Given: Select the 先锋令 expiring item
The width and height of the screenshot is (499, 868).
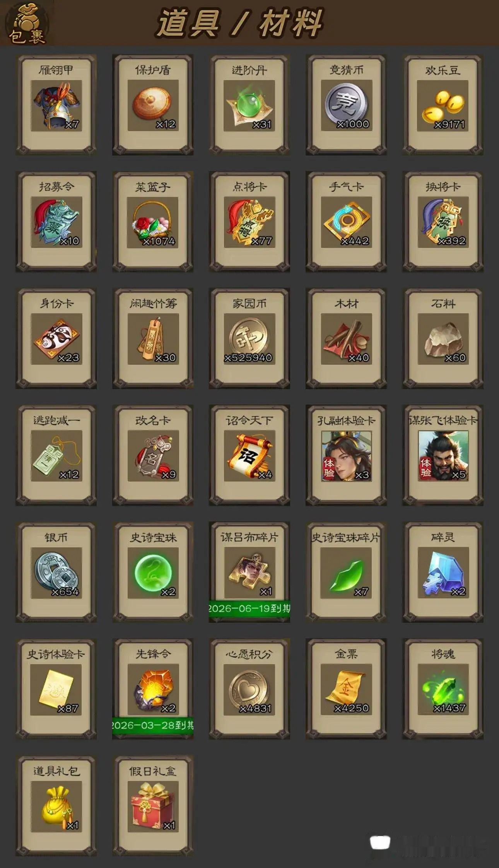Looking at the screenshot, I should point(153,689).
